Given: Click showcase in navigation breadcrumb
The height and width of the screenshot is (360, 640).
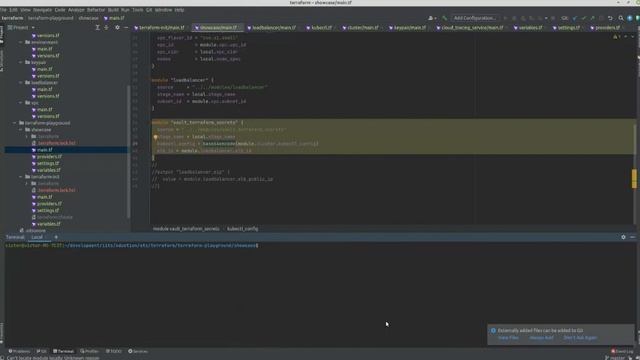Looking at the screenshot, I should pos(89,18).
